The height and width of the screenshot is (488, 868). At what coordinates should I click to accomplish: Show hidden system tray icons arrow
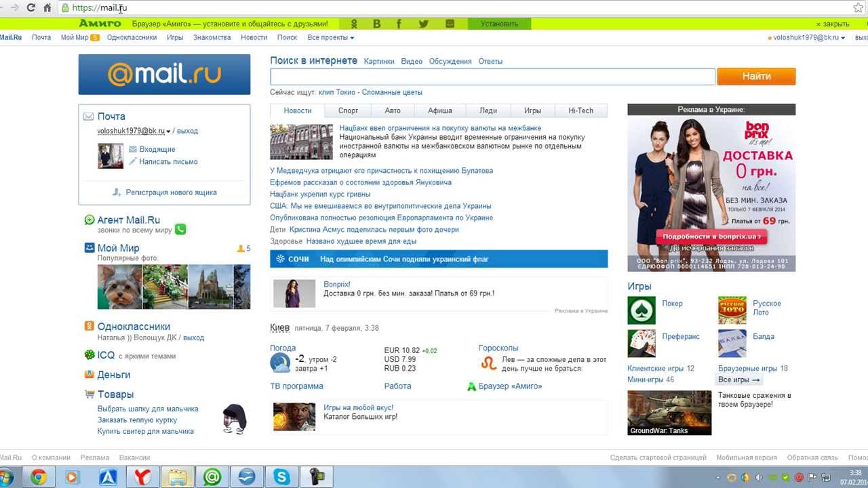click(x=718, y=477)
